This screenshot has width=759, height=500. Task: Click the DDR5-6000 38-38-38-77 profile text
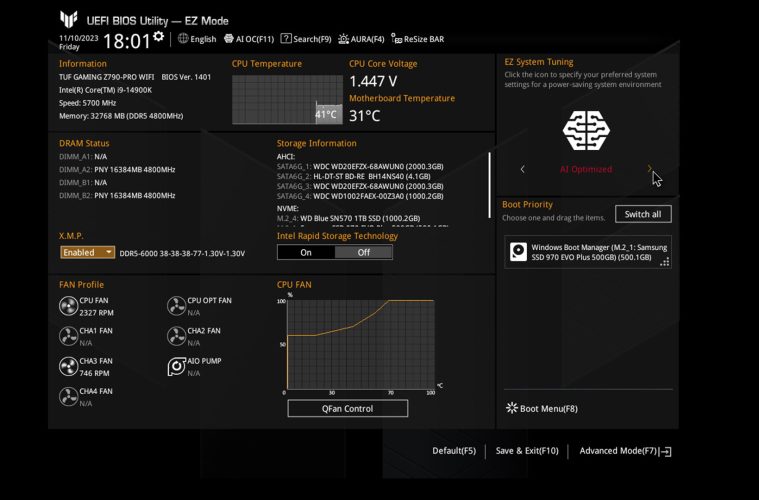click(182, 253)
